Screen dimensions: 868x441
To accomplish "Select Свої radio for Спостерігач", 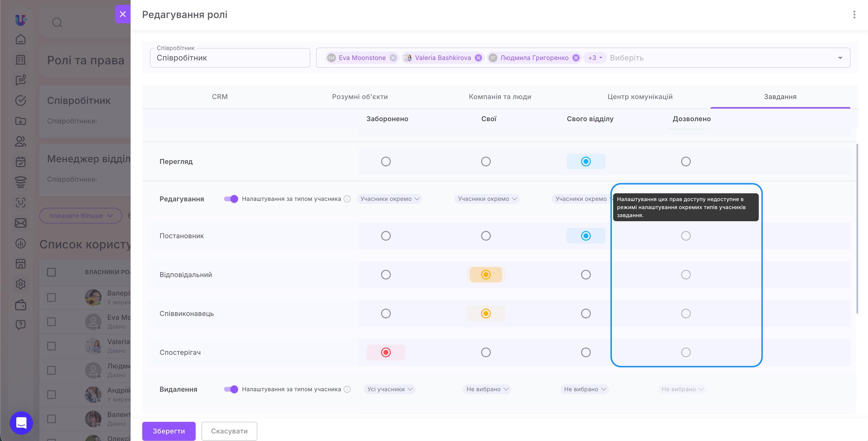I will [x=485, y=352].
